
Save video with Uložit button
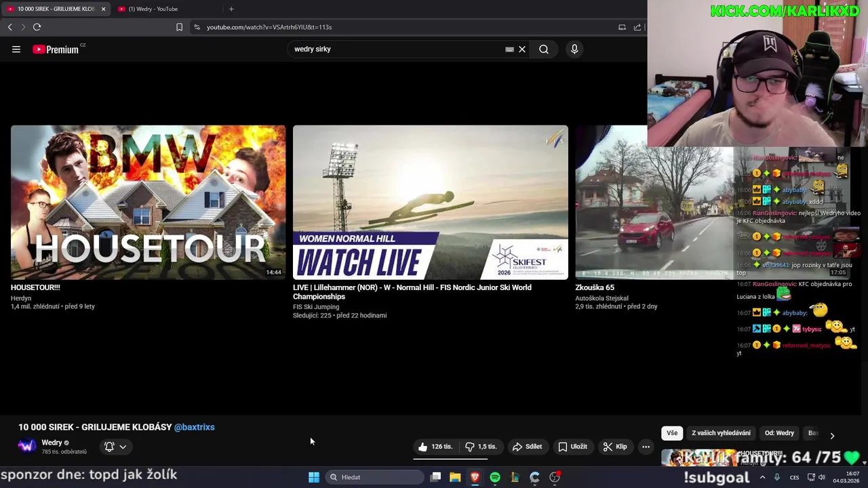pos(573,447)
